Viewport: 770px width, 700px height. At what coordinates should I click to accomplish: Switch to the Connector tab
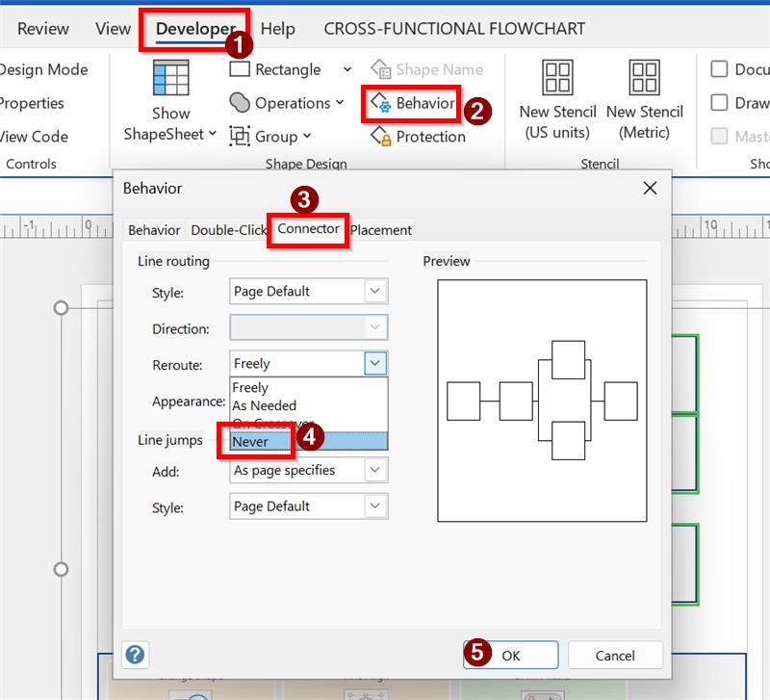pos(308,229)
